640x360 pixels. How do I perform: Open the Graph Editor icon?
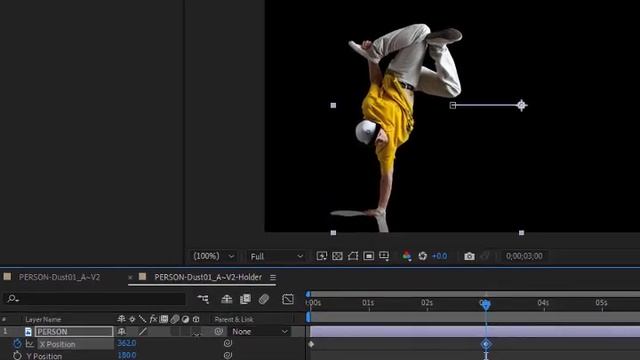288,299
